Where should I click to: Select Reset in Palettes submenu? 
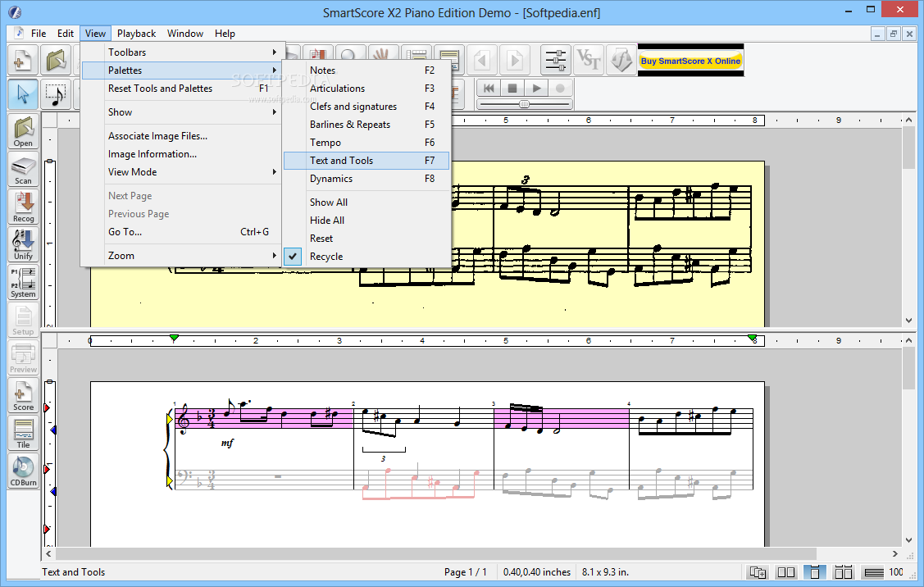[366, 239]
